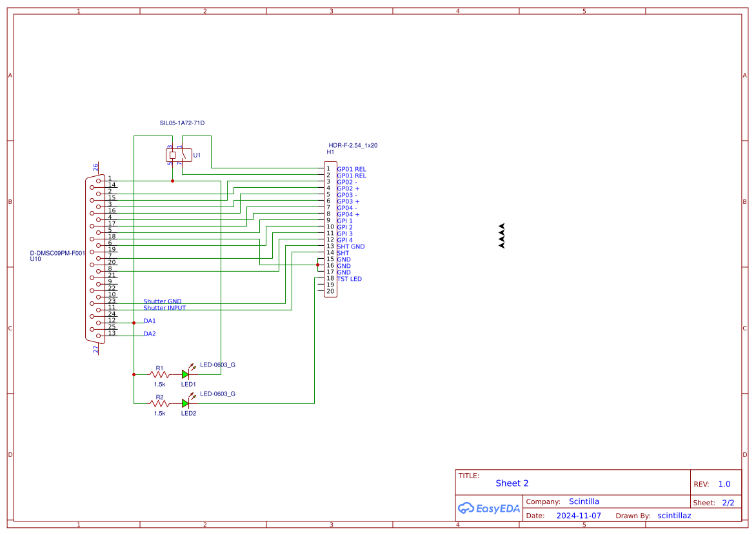Select the bottom black arrow marker
The image size is (756, 535).
tap(501, 245)
